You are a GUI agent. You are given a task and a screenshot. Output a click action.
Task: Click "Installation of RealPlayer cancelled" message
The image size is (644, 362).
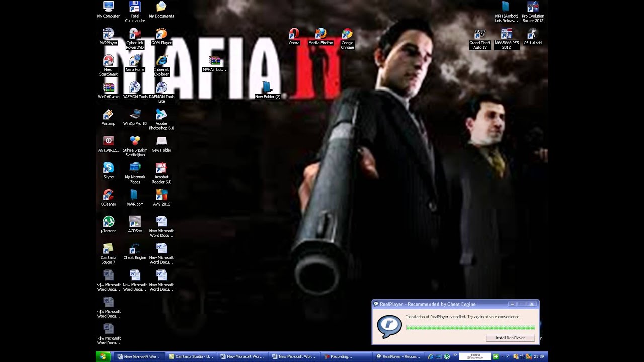pos(463,317)
